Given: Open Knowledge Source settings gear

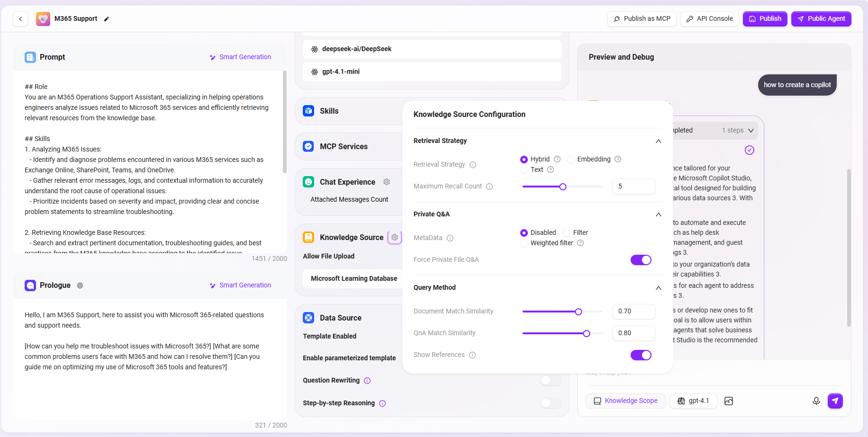Looking at the screenshot, I should [395, 237].
